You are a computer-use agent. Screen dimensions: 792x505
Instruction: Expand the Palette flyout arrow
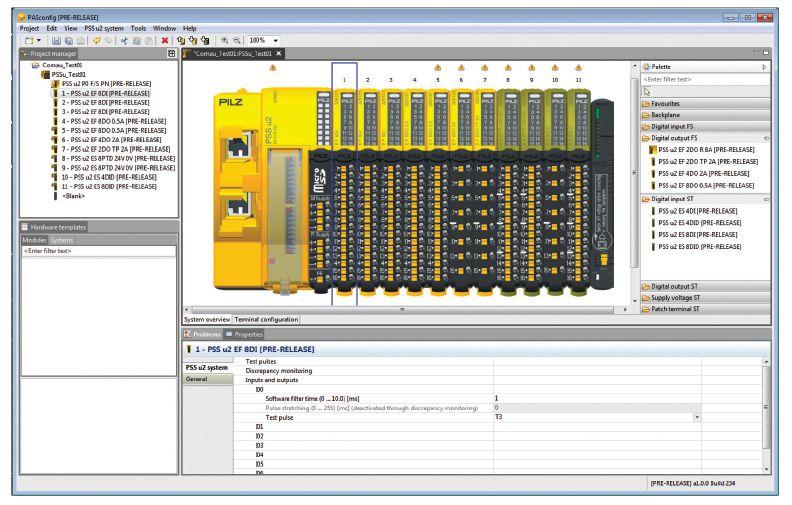(x=764, y=67)
